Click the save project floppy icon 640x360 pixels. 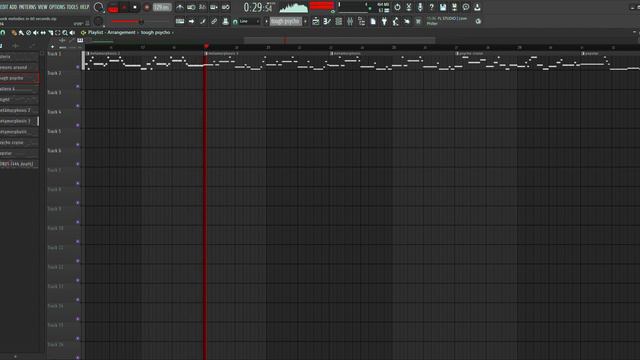[x=443, y=7]
